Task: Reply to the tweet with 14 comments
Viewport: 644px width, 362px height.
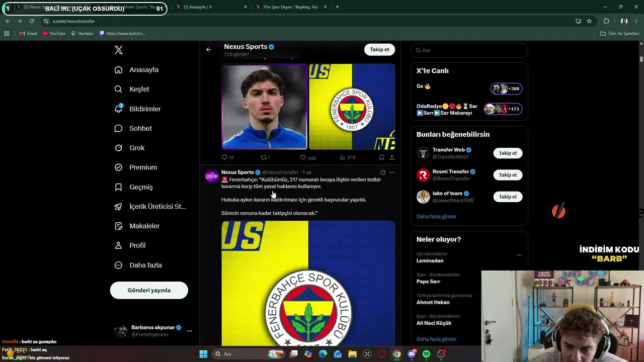Action: [x=227, y=157]
